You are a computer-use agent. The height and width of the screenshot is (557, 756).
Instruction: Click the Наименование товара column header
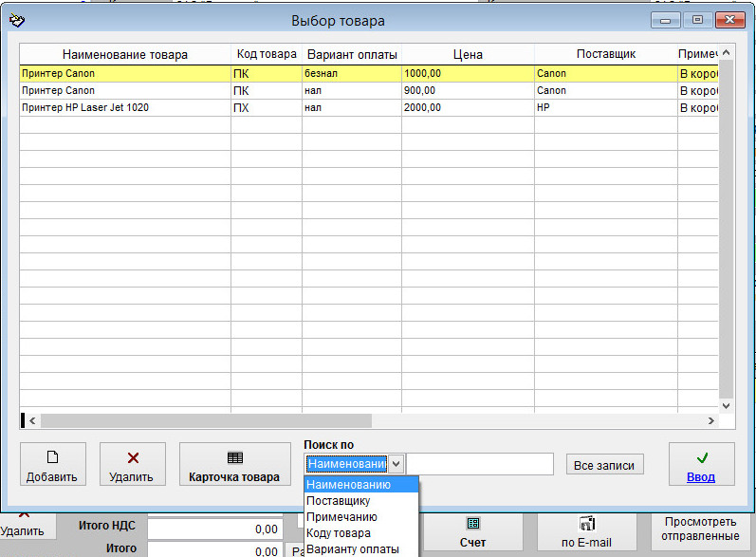point(125,54)
